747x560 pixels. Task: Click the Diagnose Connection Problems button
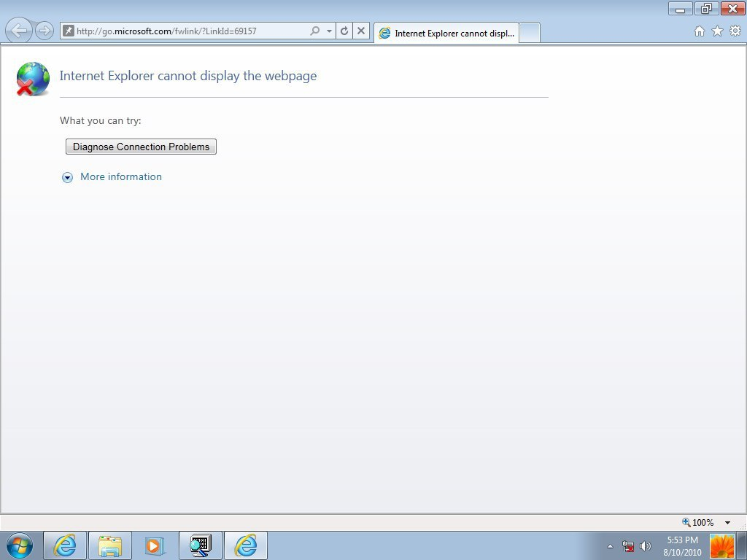click(x=141, y=147)
